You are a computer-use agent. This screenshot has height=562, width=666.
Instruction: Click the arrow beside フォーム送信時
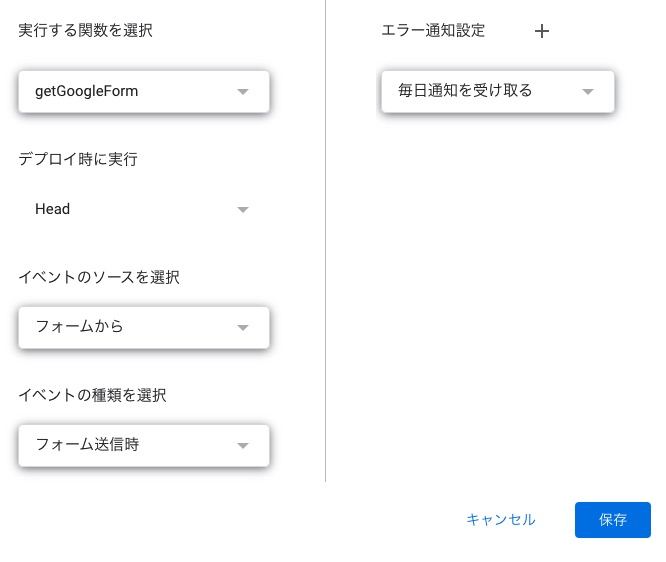pyautogui.click(x=242, y=446)
